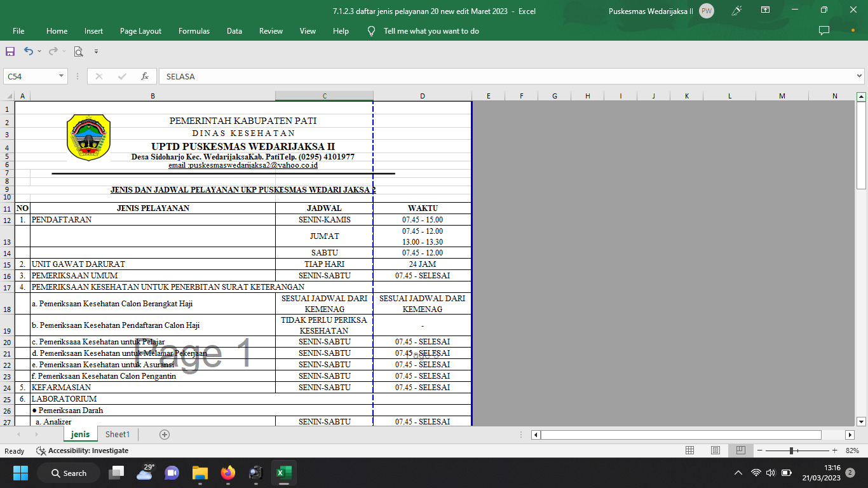Switch to Page Break Preview icon
The width and height of the screenshot is (868, 488).
pyautogui.click(x=740, y=451)
